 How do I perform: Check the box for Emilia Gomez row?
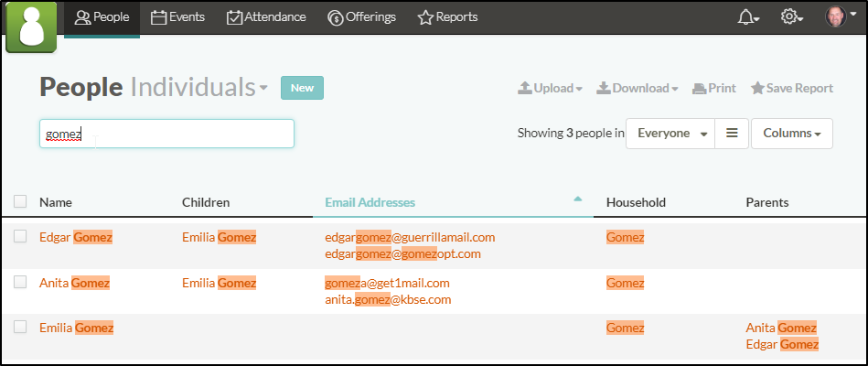click(20, 328)
